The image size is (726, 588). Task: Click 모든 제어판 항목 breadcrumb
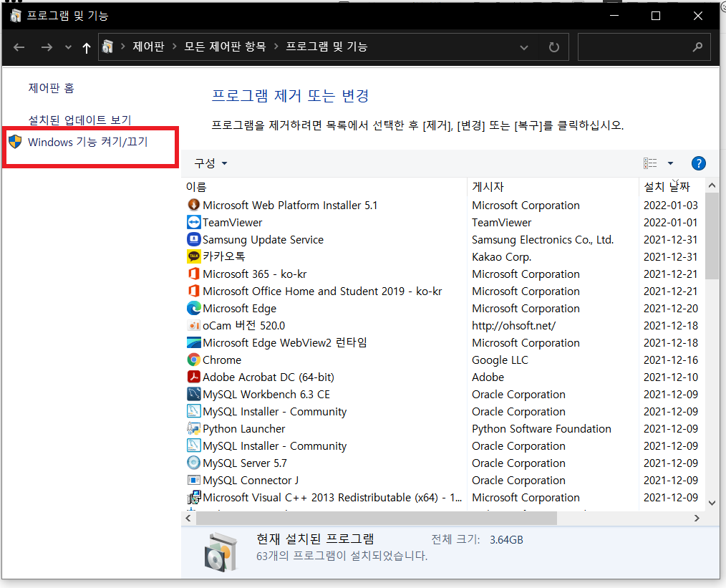(225, 47)
